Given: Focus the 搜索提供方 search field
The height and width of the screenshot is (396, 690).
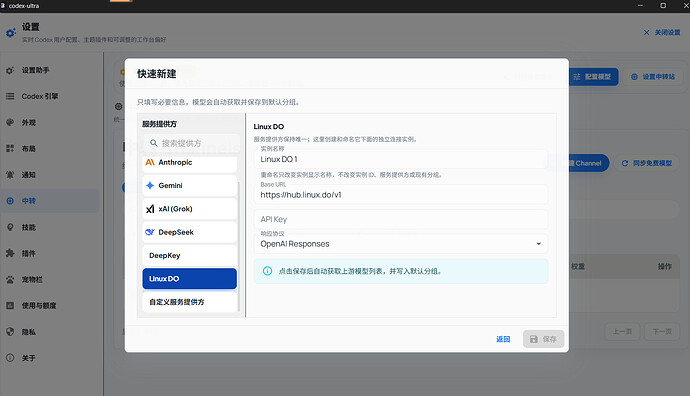Looking at the screenshot, I should [191, 143].
